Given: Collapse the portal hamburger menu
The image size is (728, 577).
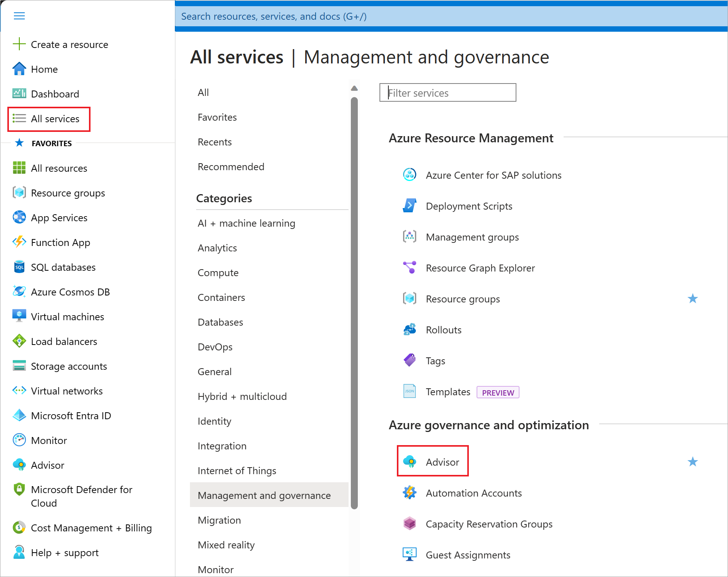Looking at the screenshot, I should [19, 16].
